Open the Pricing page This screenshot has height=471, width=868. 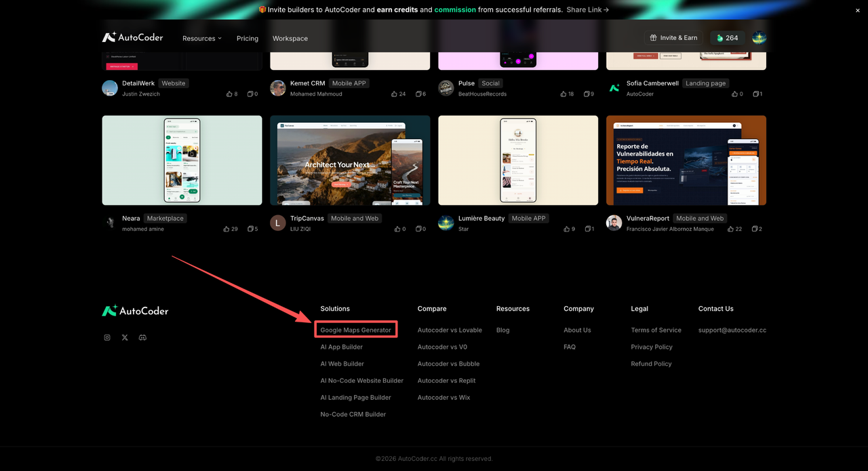point(248,38)
